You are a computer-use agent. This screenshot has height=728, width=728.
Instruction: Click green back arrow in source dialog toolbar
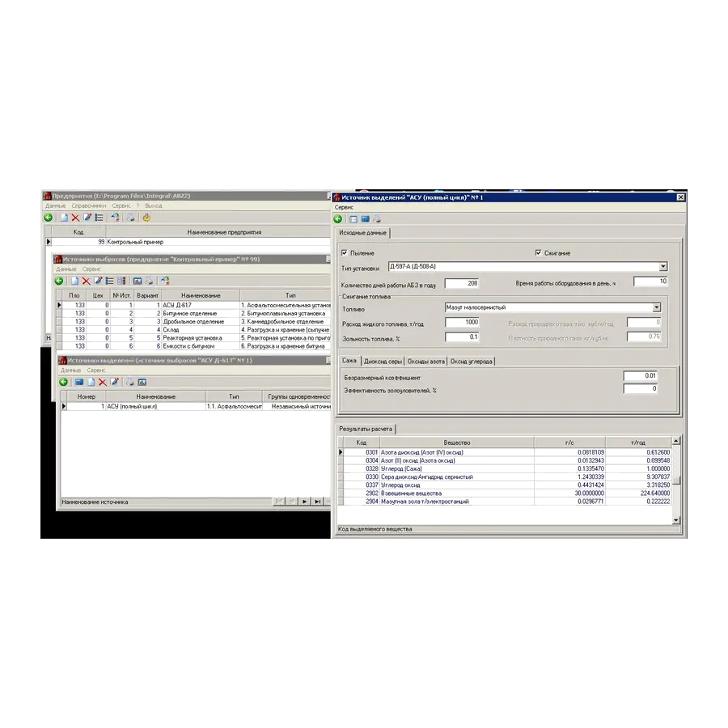click(338, 219)
